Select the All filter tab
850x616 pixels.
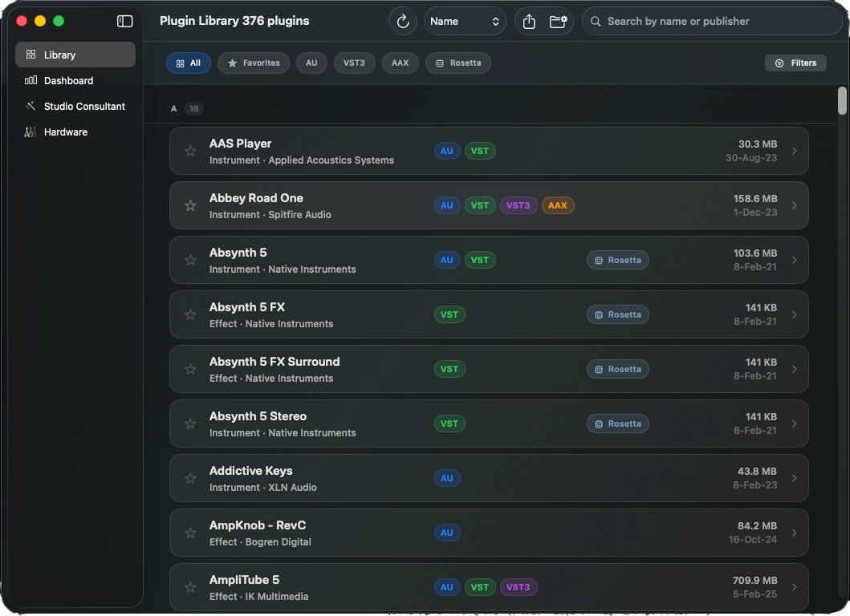pos(188,63)
